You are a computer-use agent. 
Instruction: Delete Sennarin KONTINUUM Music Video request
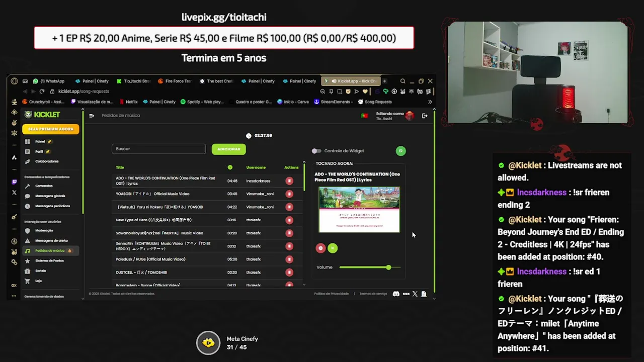point(289,246)
